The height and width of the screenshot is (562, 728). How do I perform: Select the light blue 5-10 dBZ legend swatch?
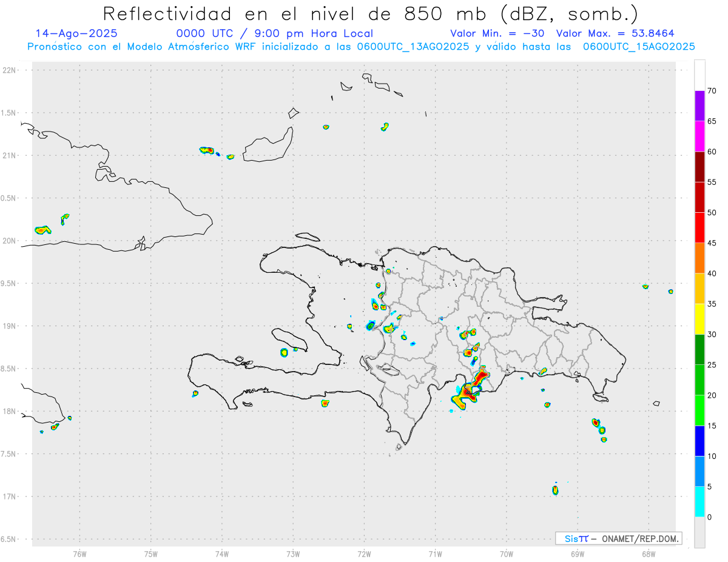(699, 472)
